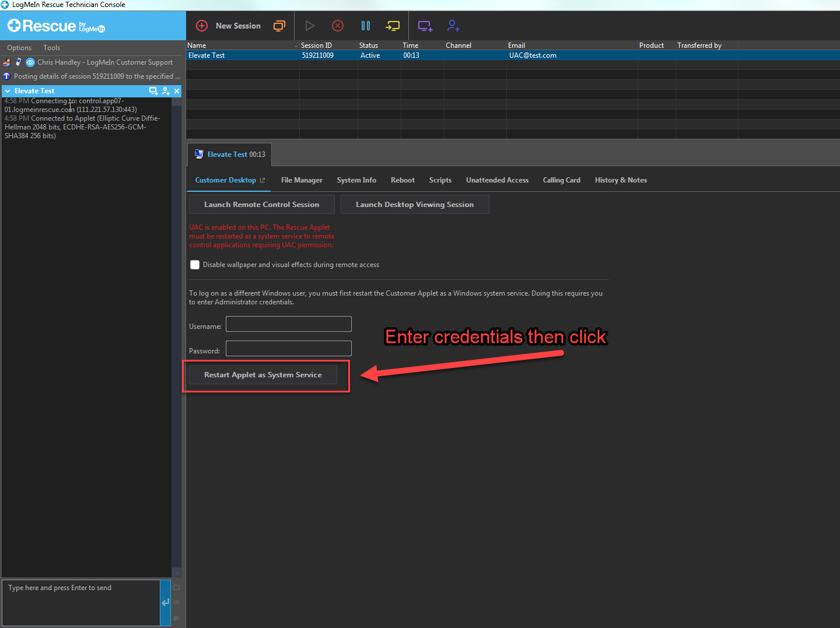This screenshot has width=840, height=628.
Task: Open the Options menu
Action: click(19, 48)
